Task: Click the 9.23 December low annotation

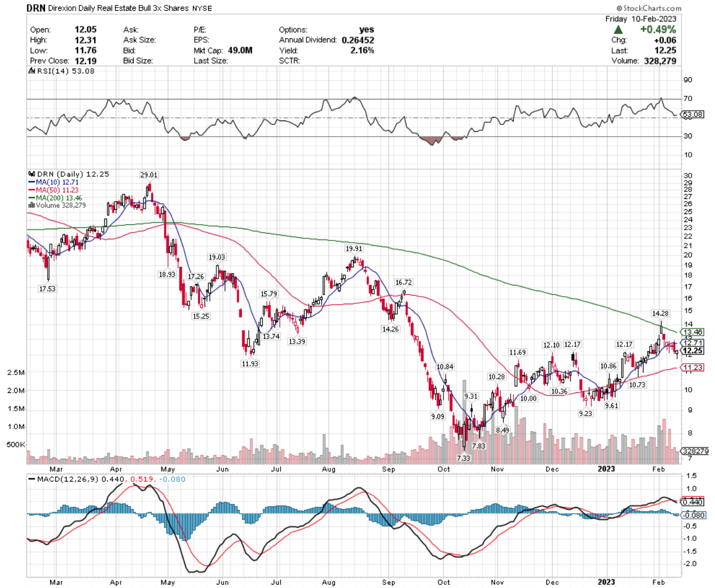Action: (585, 413)
